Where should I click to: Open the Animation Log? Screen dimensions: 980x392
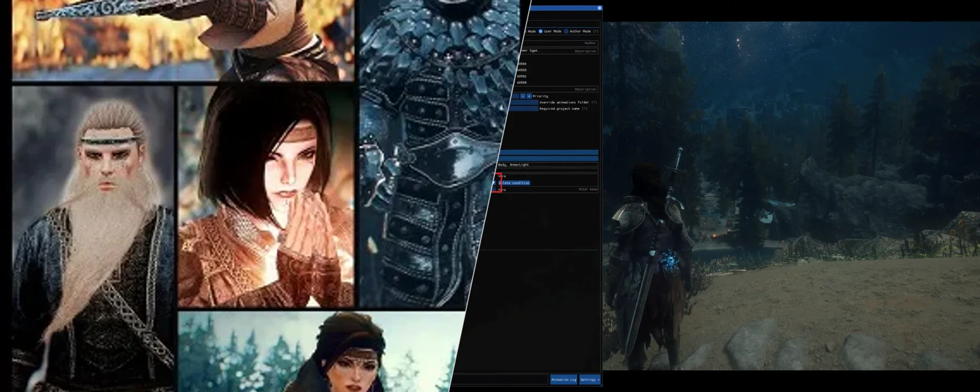(563, 379)
